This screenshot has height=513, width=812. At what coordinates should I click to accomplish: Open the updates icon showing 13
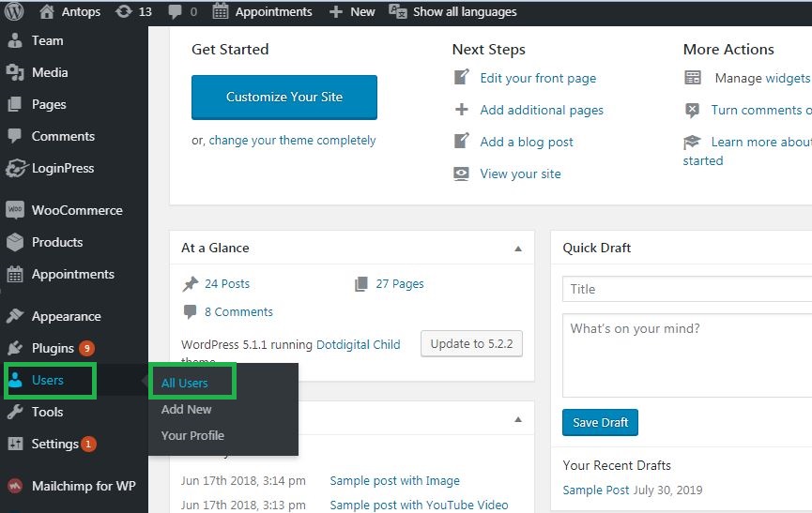click(133, 12)
